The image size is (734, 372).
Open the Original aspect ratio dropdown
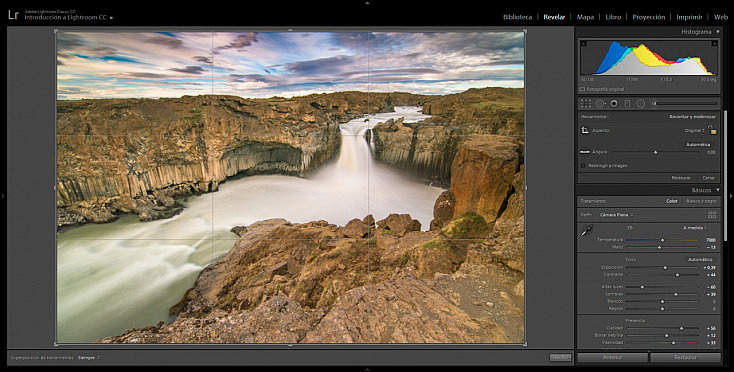(x=695, y=131)
